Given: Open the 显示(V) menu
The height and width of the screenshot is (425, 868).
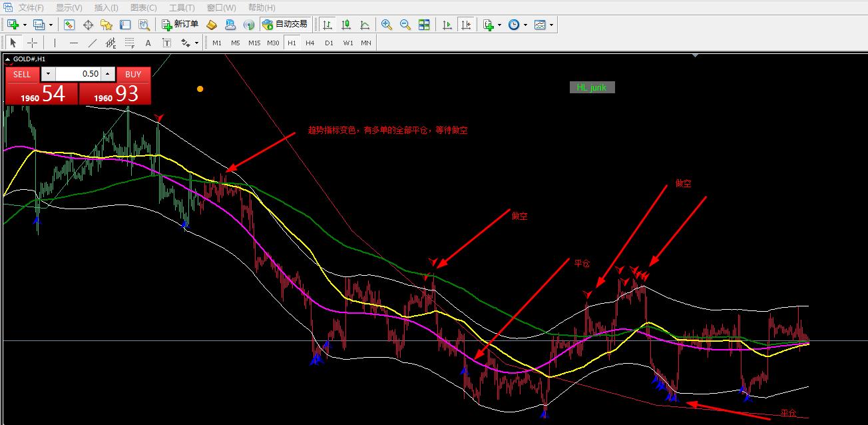Looking at the screenshot, I should coord(69,8).
